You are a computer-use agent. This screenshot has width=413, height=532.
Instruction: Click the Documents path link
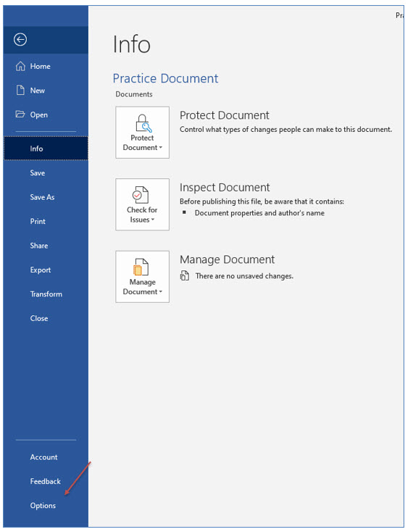tap(134, 94)
